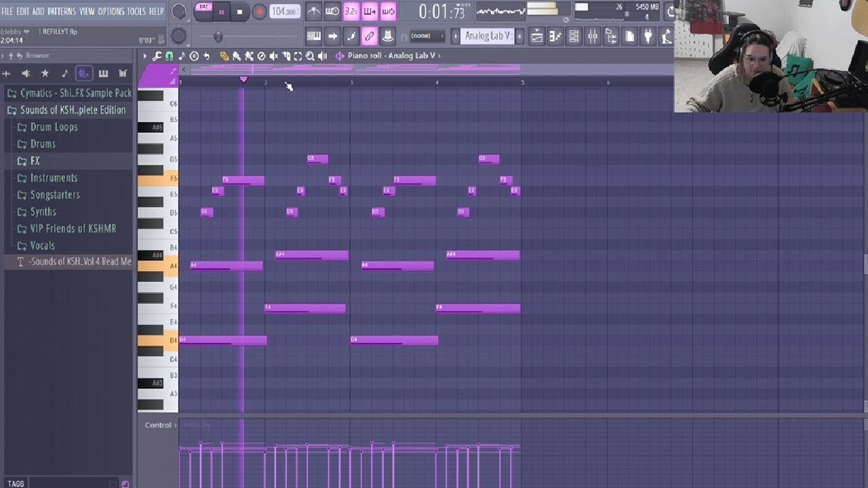This screenshot has width=868, height=488.
Task: Open the piano roll menu arrow
Action: pyautogui.click(x=144, y=56)
